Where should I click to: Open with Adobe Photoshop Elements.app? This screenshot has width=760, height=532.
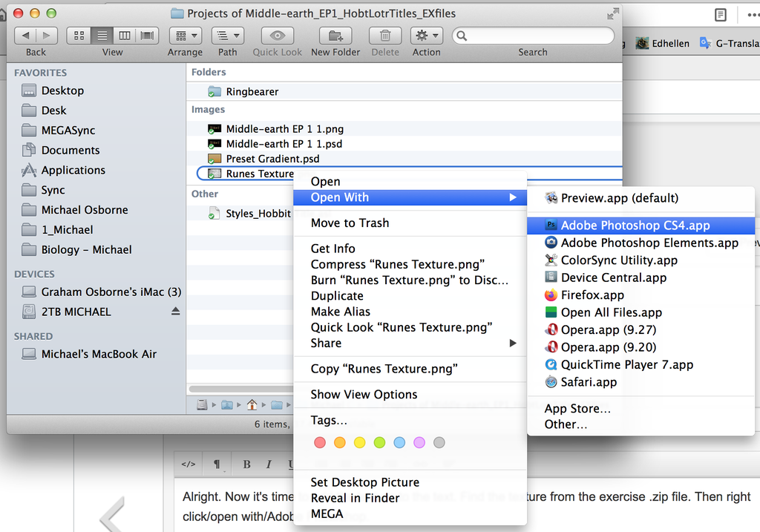641,243
